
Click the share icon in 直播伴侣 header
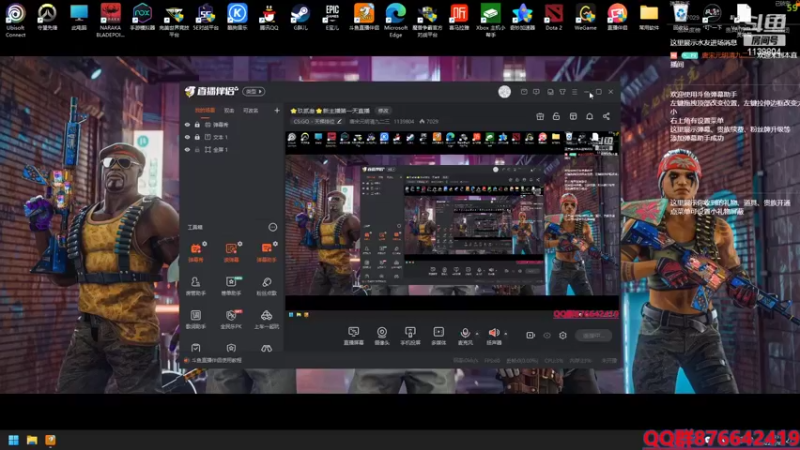coord(606,116)
